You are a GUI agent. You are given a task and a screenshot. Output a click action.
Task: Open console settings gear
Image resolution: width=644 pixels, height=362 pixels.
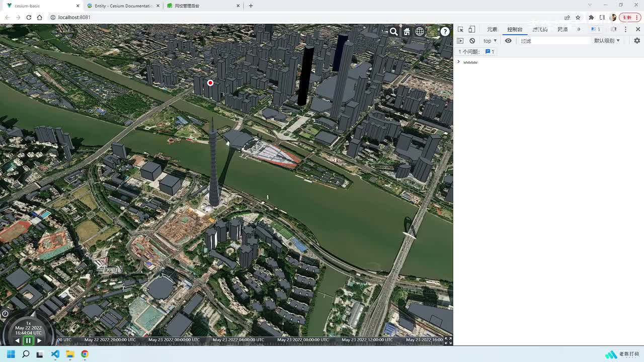(x=637, y=41)
